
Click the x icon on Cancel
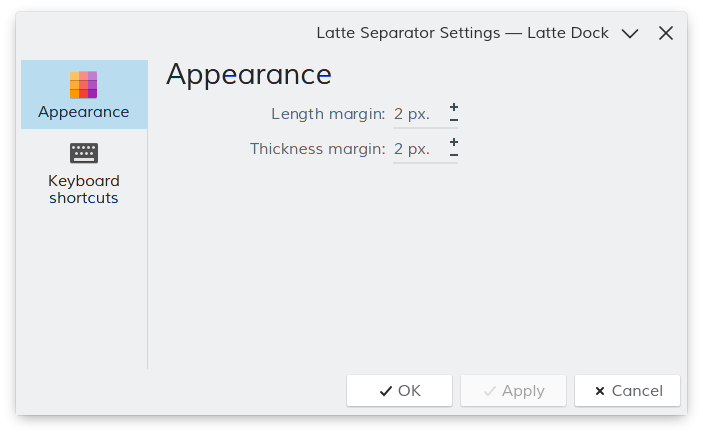click(x=600, y=391)
